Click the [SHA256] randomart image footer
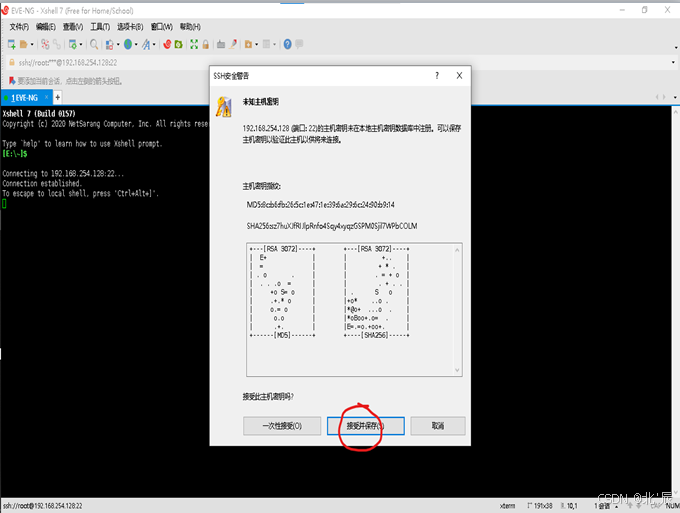 [x=376, y=335]
